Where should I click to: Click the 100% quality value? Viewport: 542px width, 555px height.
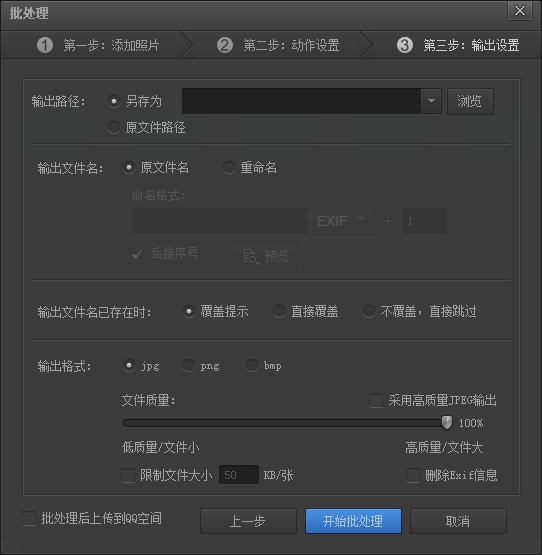[471, 423]
